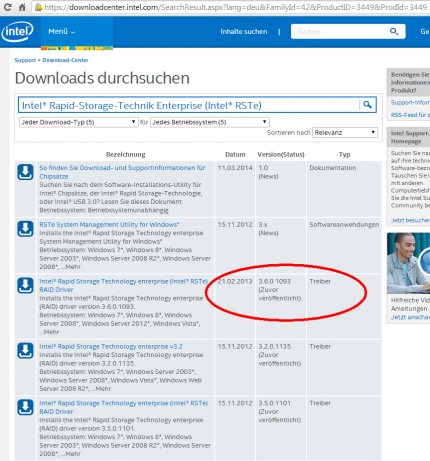Click download icon for RAID Driver 3.6.0.1093 row
The height and width of the screenshot is (461, 430).
25,285
